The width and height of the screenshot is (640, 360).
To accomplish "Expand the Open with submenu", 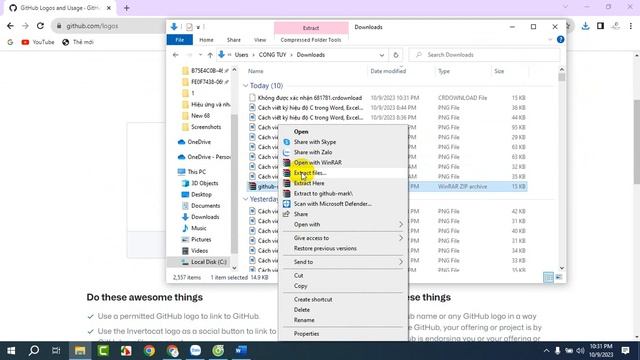I will 343,224.
